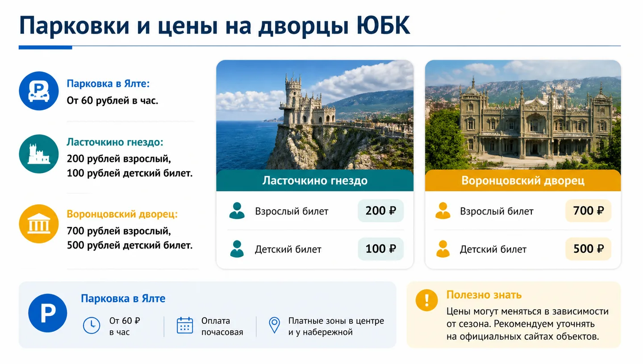Click teal person icon for Взрослый билет
The width and height of the screenshot is (643, 364).
pos(237,211)
